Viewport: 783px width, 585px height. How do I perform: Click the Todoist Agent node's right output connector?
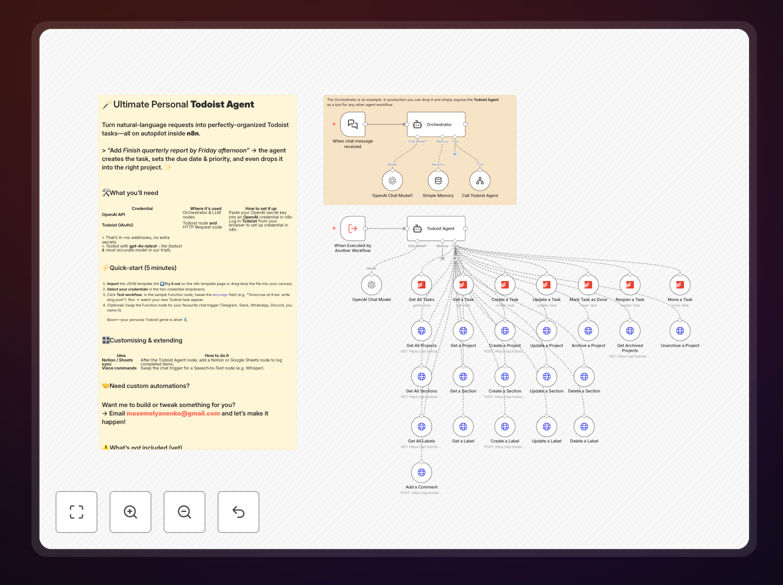pos(465,228)
